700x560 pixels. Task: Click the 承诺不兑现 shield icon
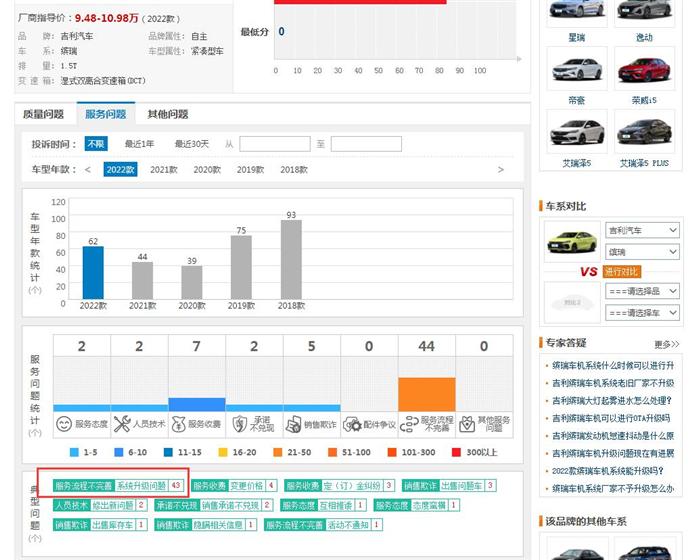click(240, 424)
